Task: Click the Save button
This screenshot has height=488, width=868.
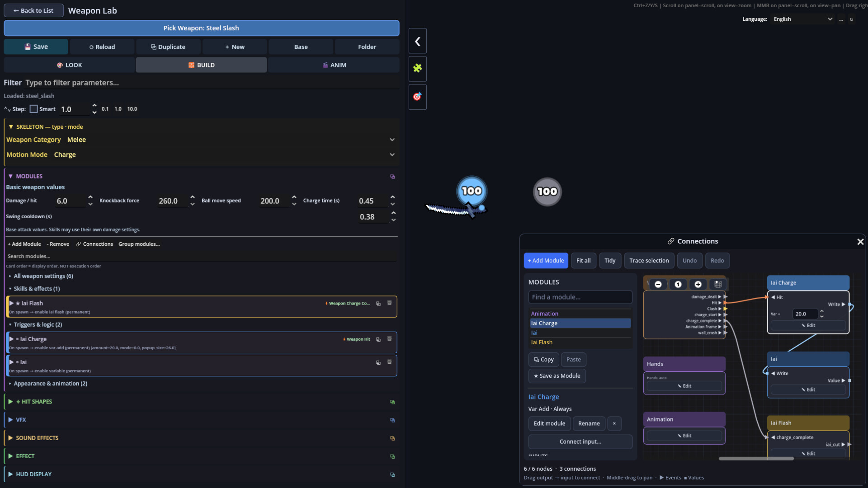Action: pos(36,47)
